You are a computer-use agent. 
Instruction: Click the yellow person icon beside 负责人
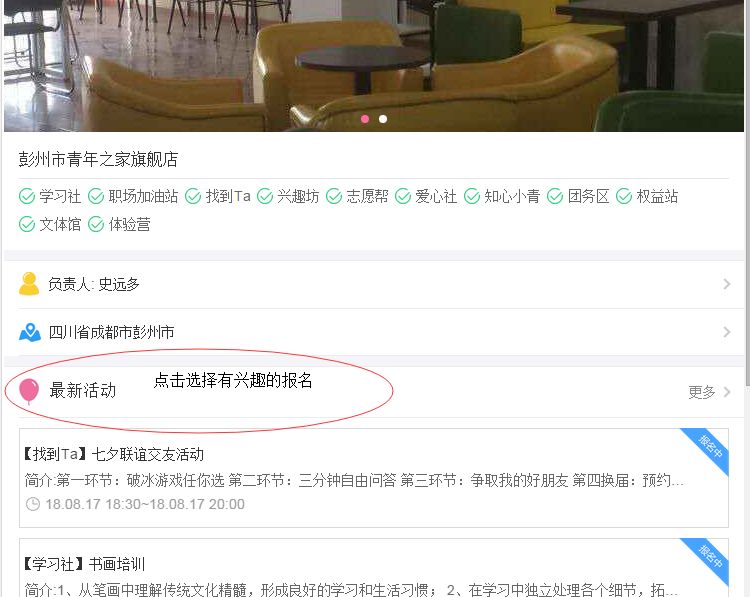(x=29, y=284)
